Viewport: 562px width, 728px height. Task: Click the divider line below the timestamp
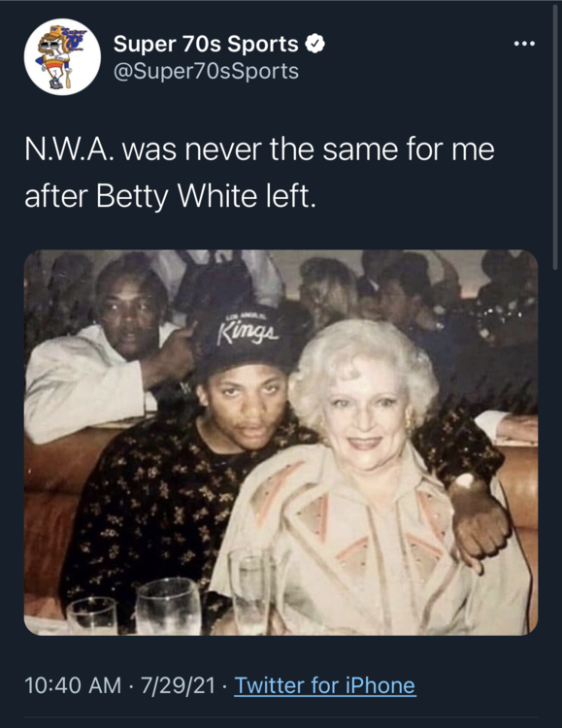coord(281,717)
